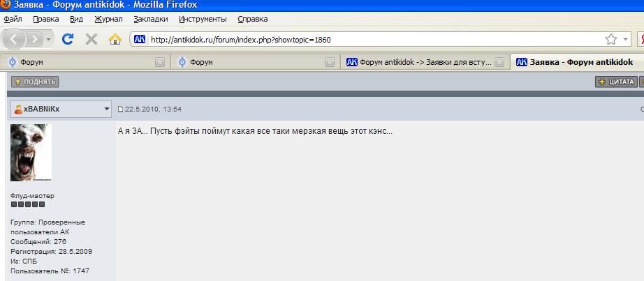Click the Пользователь №: 1747 line
This screenshot has height=281, width=644.
[50, 271]
